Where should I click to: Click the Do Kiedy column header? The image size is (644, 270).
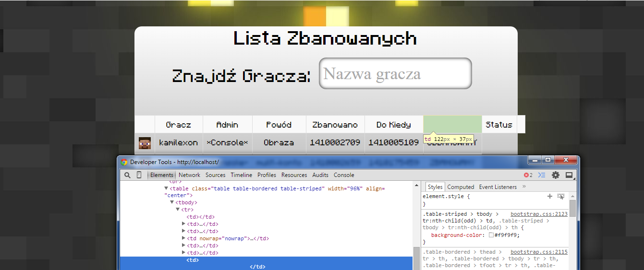click(394, 125)
